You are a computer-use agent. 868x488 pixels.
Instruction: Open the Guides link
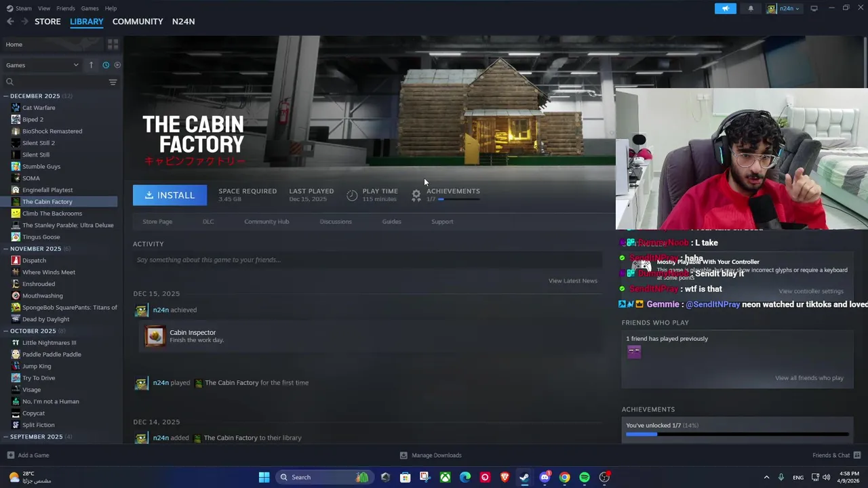coord(391,222)
